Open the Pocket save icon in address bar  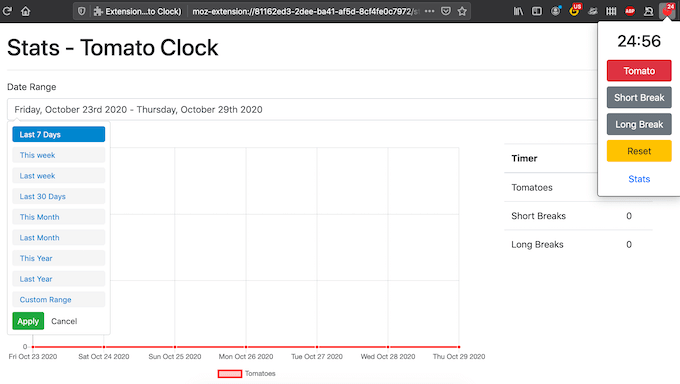(445, 11)
